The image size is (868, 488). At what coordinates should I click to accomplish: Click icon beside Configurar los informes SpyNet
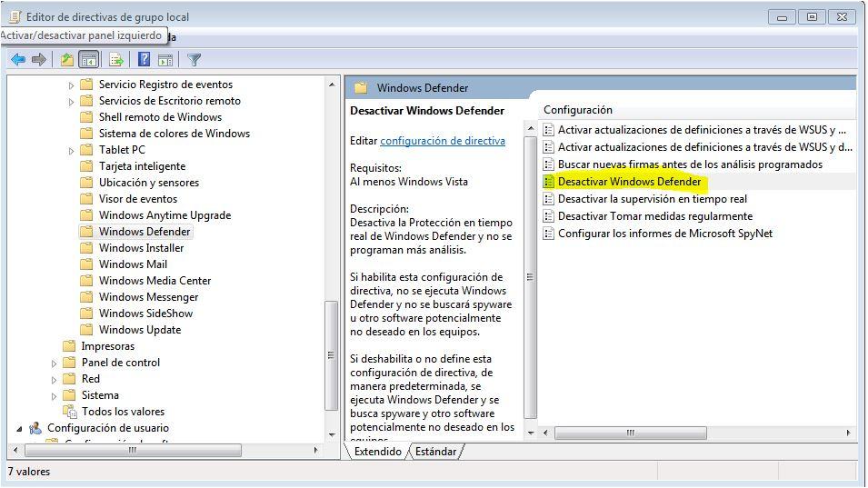(x=549, y=234)
